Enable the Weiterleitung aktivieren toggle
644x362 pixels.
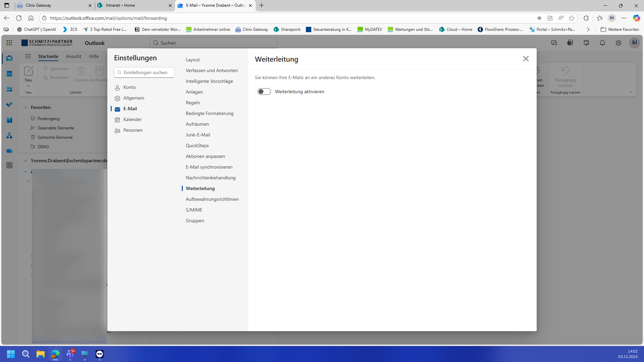click(264, 92)
